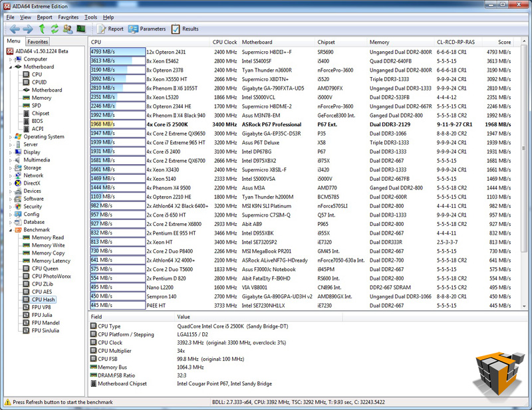The height and width of the screenshot is (410, 532).
Task: Open the Tools menu
Action: coord(90,17)
